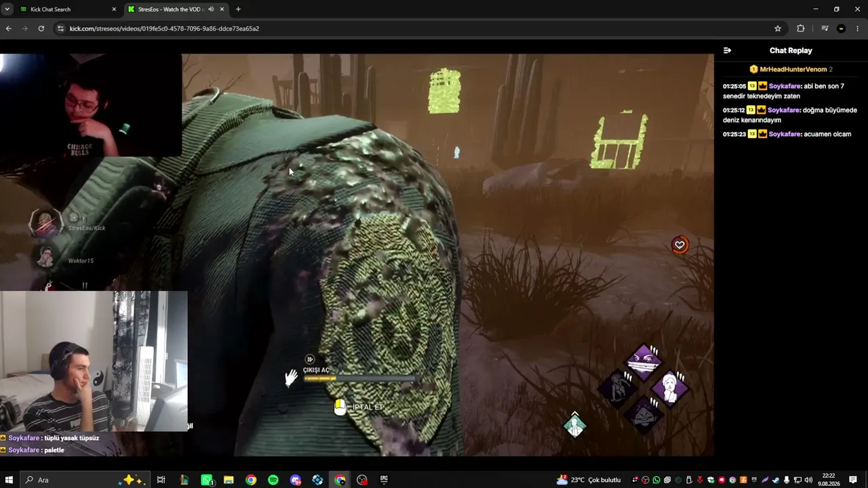Open the Windows Start menu
868x488 pixels.
[9, 480]
